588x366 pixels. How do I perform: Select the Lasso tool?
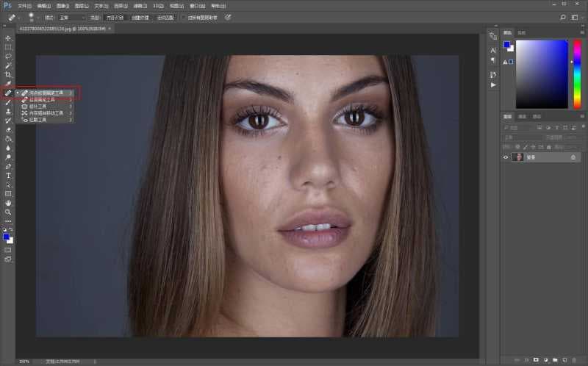(x=8, y=56)
